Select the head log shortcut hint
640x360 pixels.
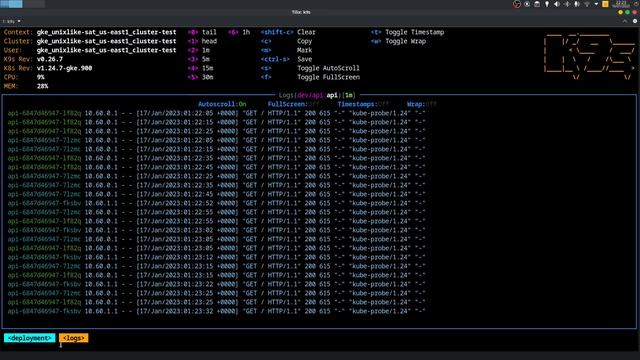tap(202, 41)
